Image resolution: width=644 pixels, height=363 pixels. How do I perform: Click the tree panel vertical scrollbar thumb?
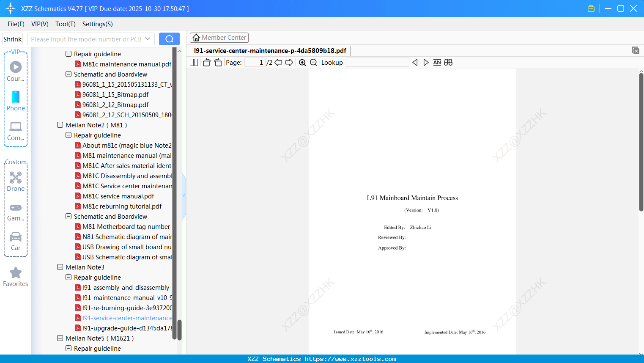(x=179, y=330)
